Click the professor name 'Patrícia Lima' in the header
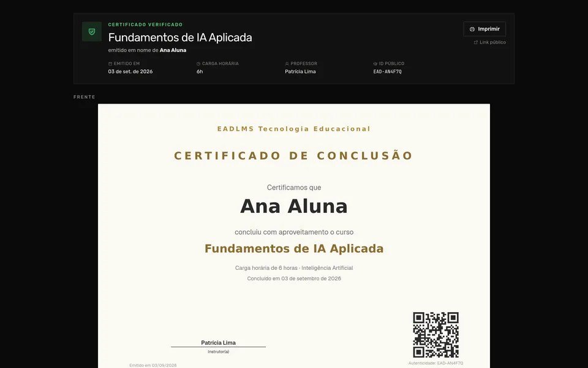Viewport: 588px width, 368px height. coord(300,71)
